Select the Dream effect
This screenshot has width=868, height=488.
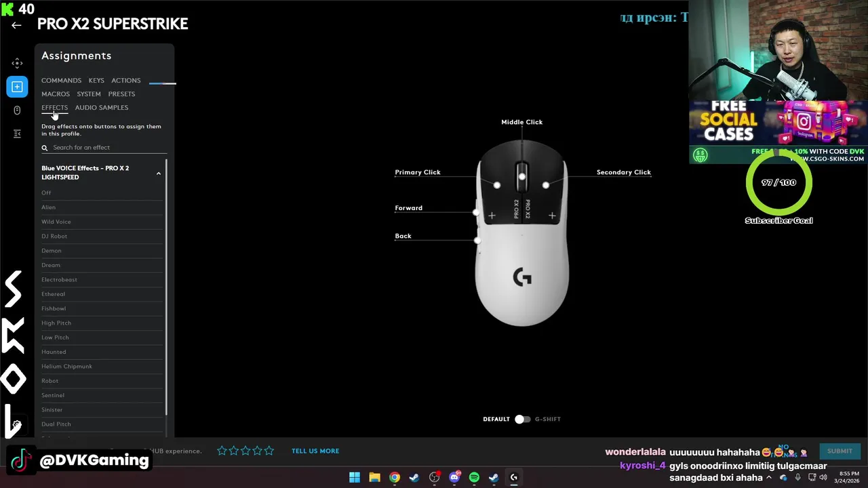102,265
